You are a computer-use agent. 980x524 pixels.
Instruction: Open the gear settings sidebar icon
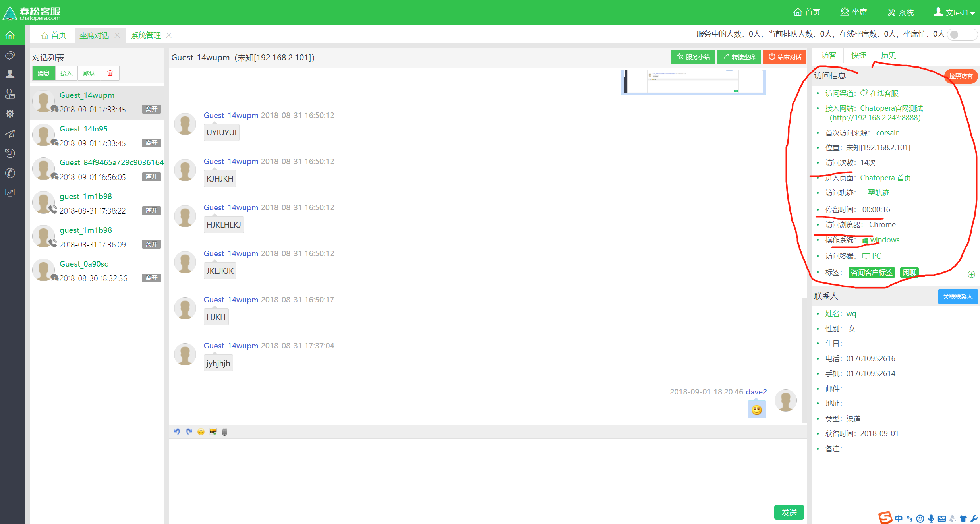pos(10,114)
